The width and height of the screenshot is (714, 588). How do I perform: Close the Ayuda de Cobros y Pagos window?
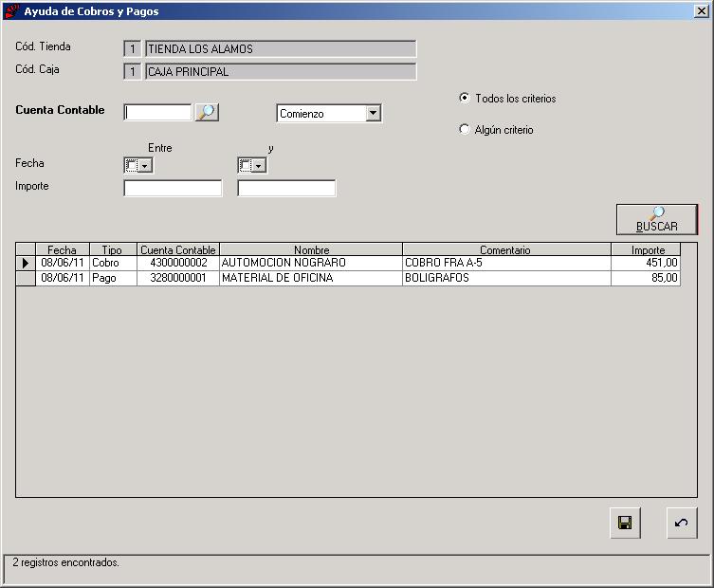[702, 11]
